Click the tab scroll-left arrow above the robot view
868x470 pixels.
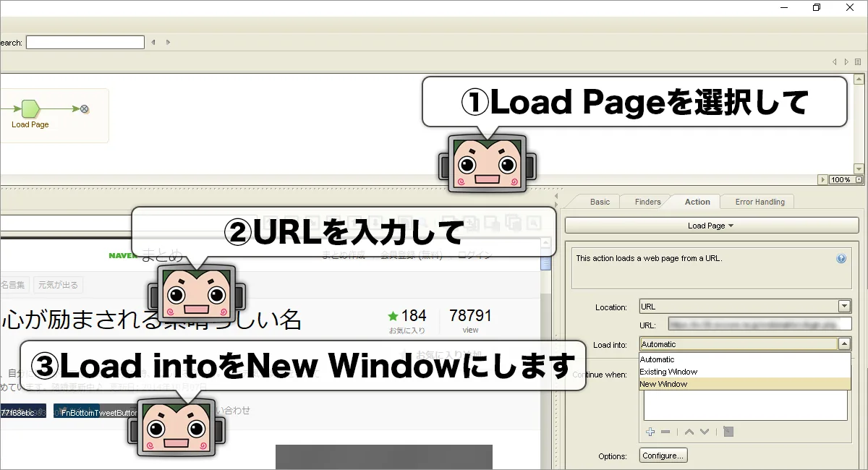tap(835, 62)
